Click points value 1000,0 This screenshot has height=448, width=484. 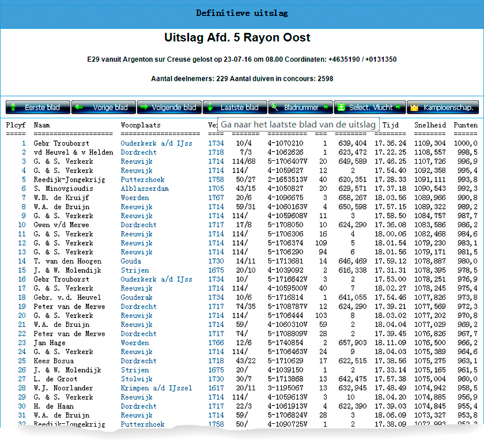pyautogui.click(x=466, y=144)
